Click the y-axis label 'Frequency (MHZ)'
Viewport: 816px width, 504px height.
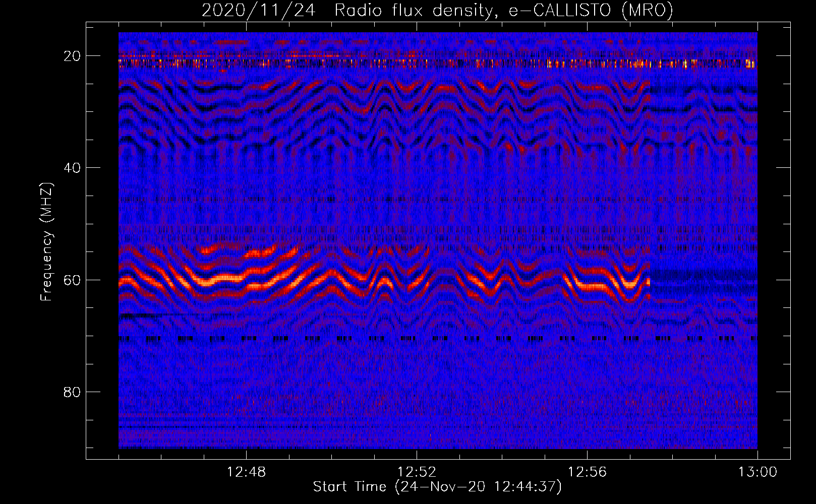coord(46,242)
